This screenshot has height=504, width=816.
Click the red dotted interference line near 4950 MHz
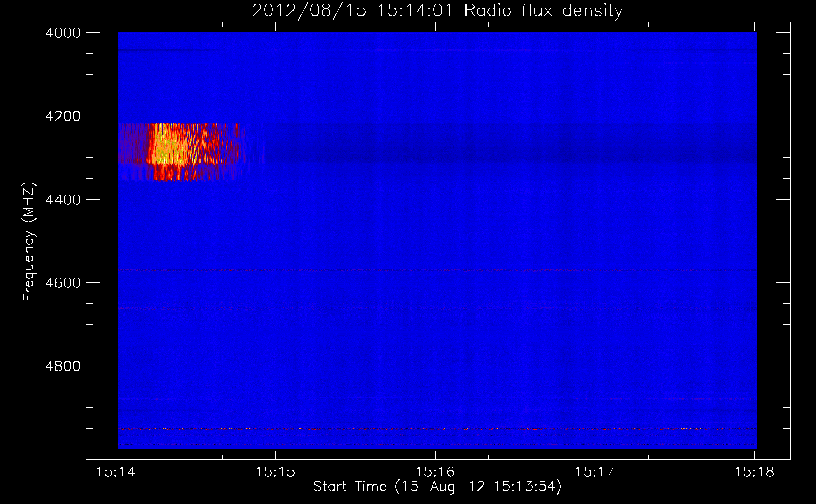point(437,429)
